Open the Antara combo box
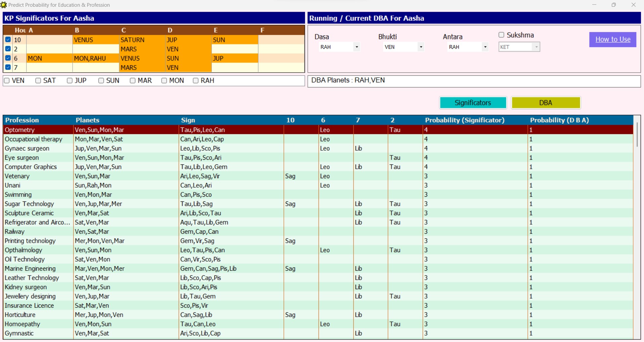644x342 pixels. [485, 47]
